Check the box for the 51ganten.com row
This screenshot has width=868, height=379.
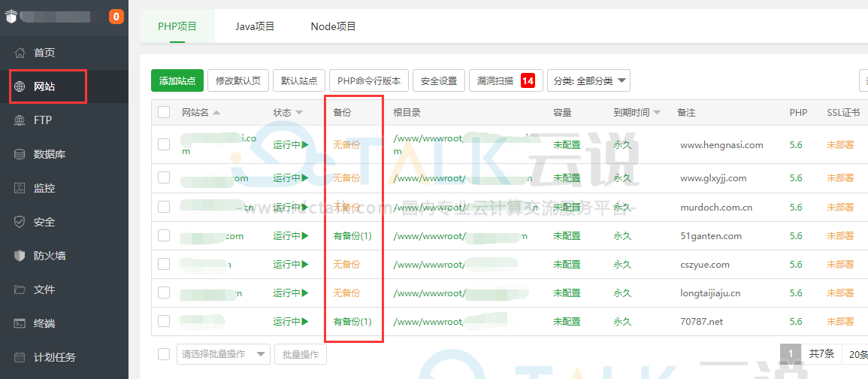(164, 236)
